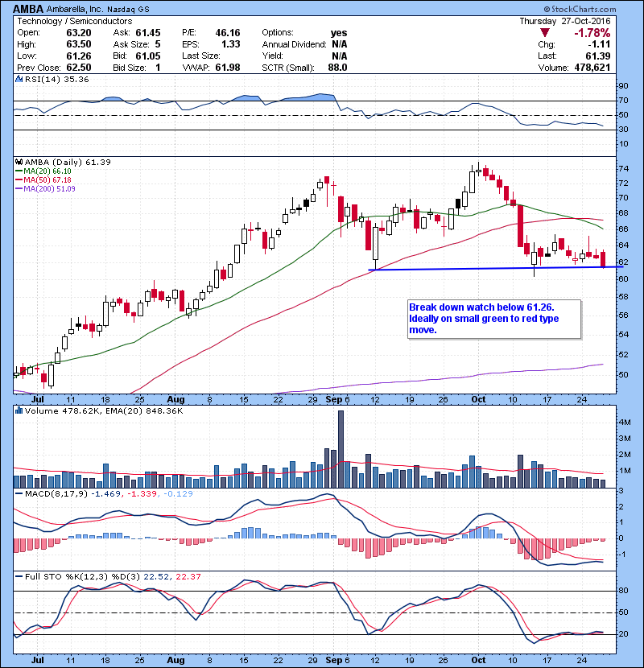This screenshot has width=644, height=668.
Task: Click the Break down watch below 61.26 annotation box
Action: point(494,319)
